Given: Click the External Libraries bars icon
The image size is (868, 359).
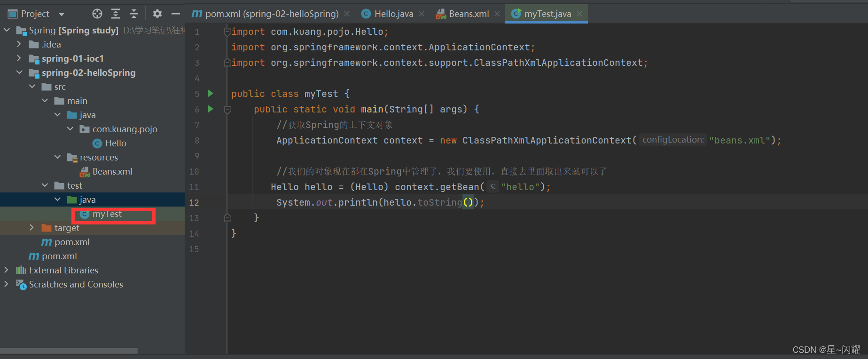Looking at the screenshot, I should point(21,270).
